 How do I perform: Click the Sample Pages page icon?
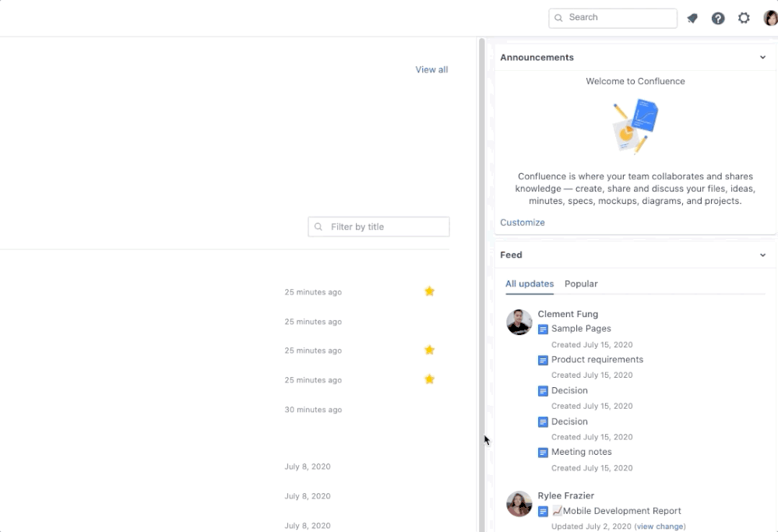click(x=543, y=329)
